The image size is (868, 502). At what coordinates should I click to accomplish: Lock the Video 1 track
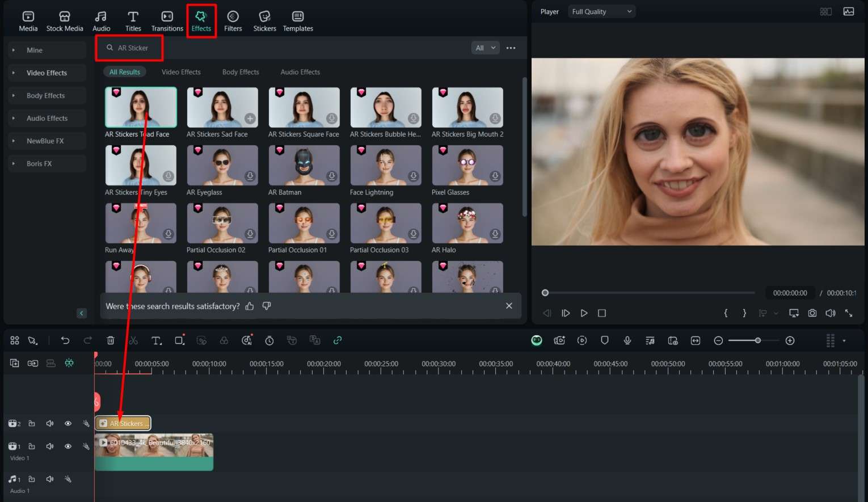[x=32, y=446]
